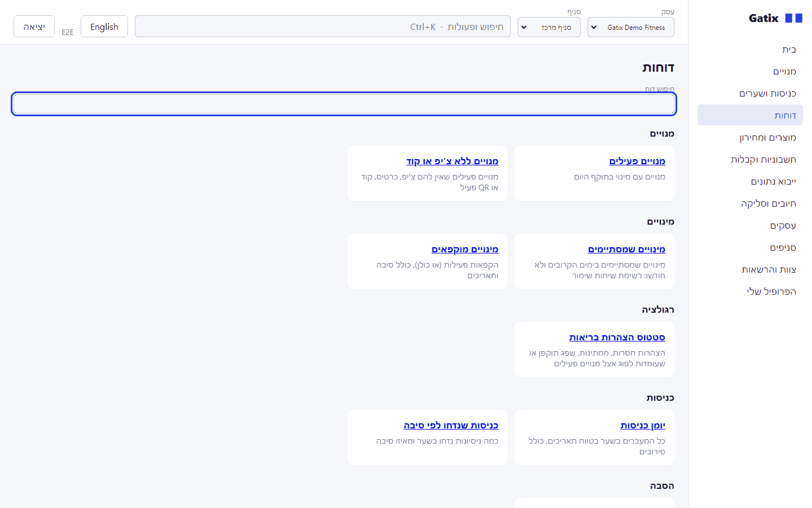Open the מינויים שמסתיימים report
This screenshot has height=508, width=812.
pyautogui.click(x=626, y=249)
